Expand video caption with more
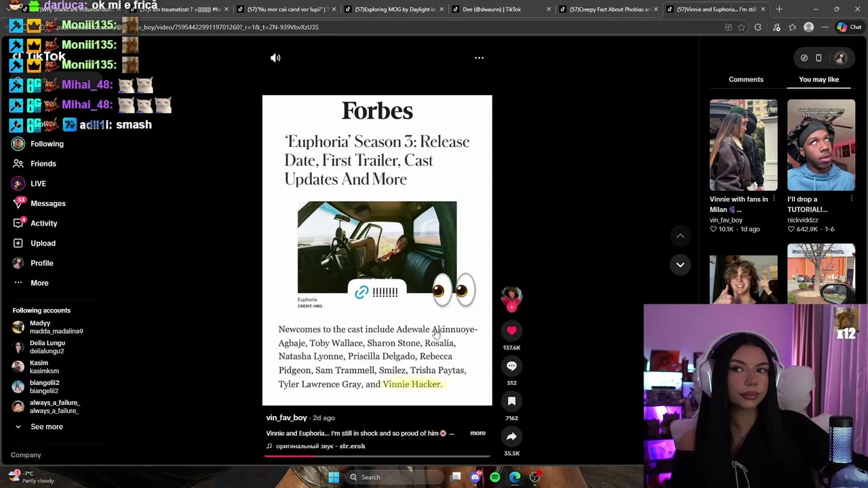Image resolution: width=868 pixels, height=488 pixels. tap(477, 433)
